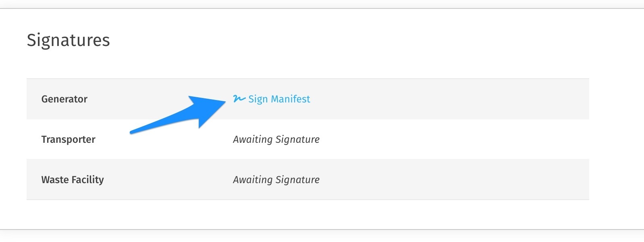The height and width of the screenshot is (242, 644).
Task: Click Transporter's Awaiting Signature status
Action: tap(276, 140)
